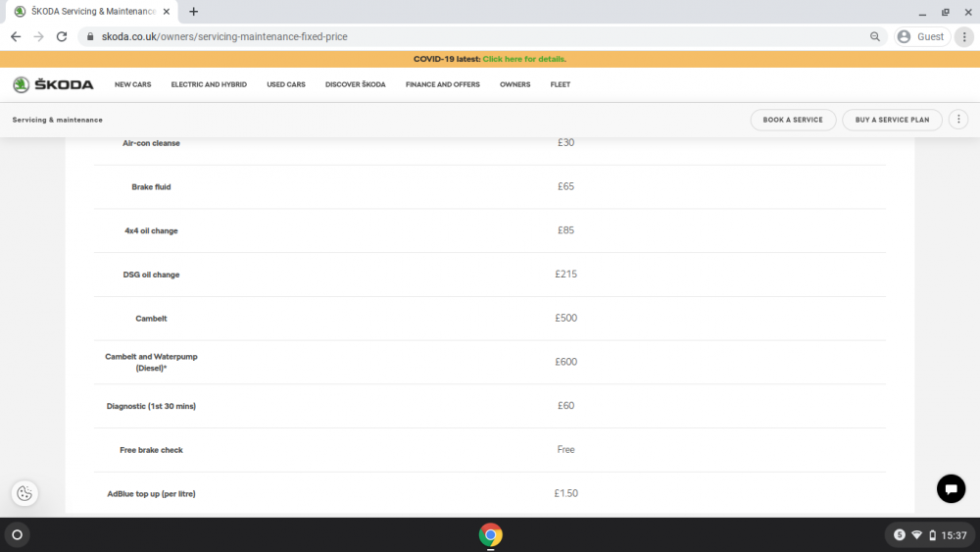
Task: Open the launcher circle button
Action: click(x=17, y=535)
